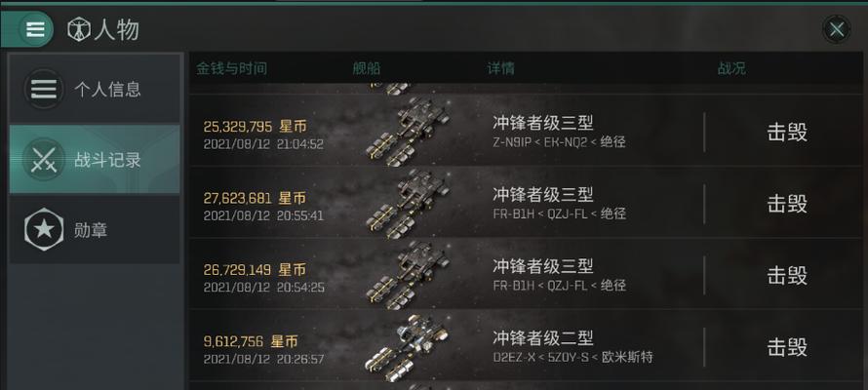Sort by the 金钱与时间 column header

(231, 68)
